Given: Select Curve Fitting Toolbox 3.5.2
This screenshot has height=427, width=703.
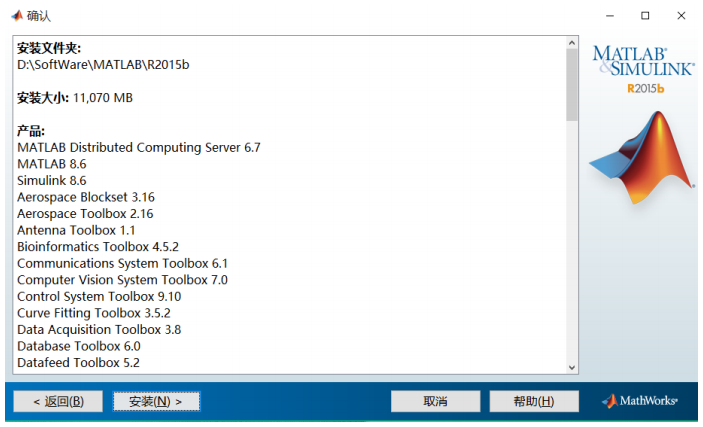Looking at the screenshot, I should 94,313.
